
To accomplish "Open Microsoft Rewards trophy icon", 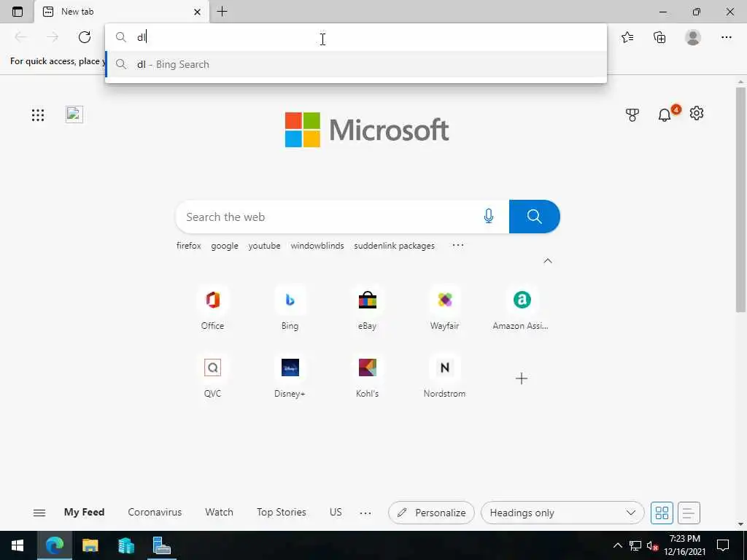I will coord(632,114).
